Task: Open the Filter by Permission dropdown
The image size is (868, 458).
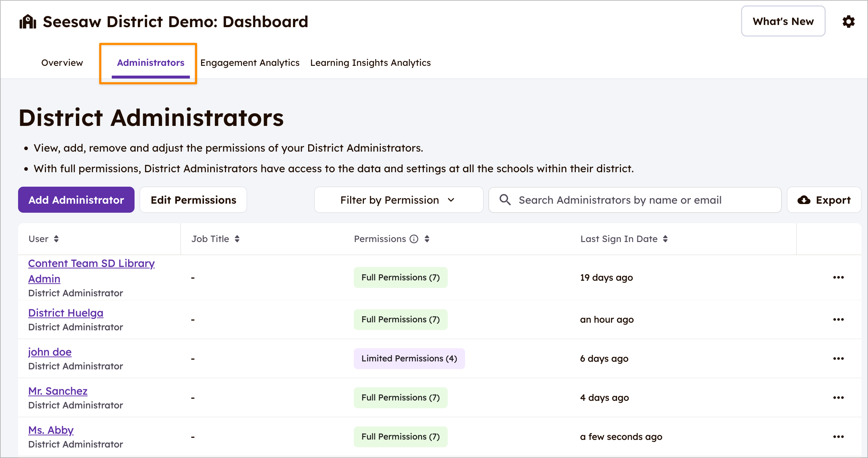Action: tap(398, 200)
